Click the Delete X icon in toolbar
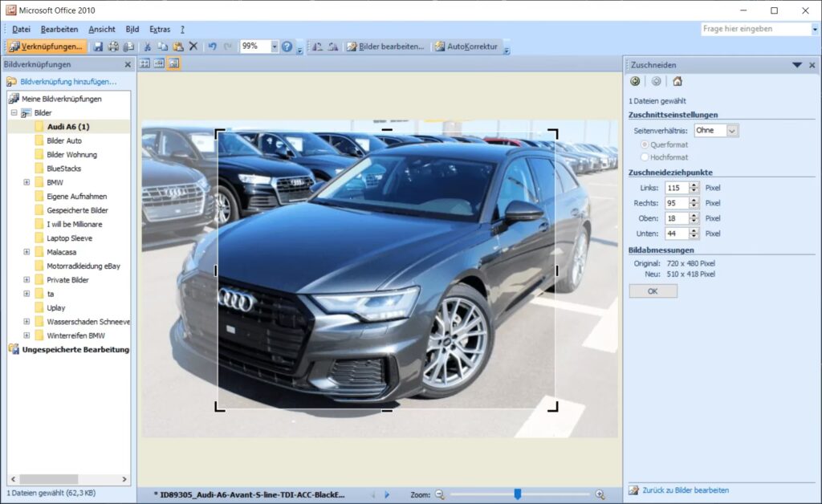822x504 pixels. pos(193,47)
